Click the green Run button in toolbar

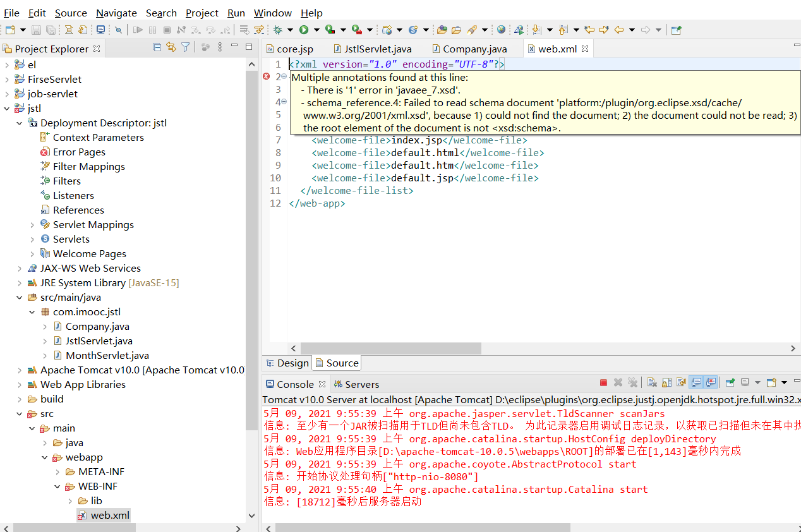pos(304,30)
